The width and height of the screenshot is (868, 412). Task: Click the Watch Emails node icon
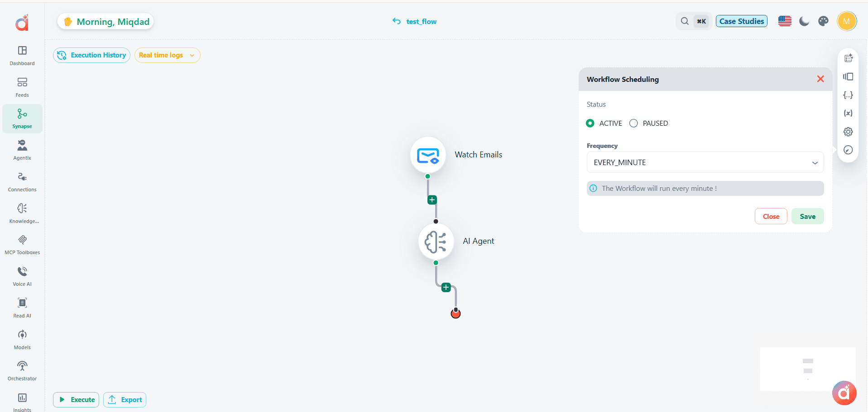point(428,155)
